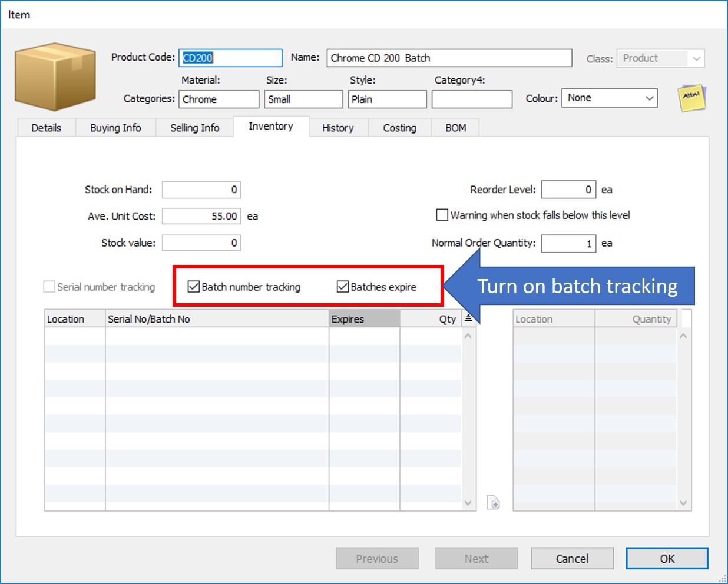
Task: Open the Colour dropdown
Action: pos(650,98)
